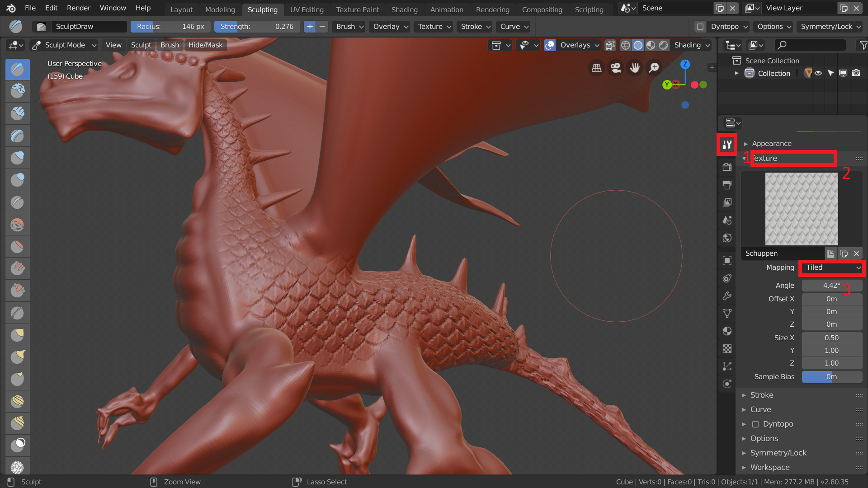
Task: Select the Blob brush tool
Action: tap(18, 180)
